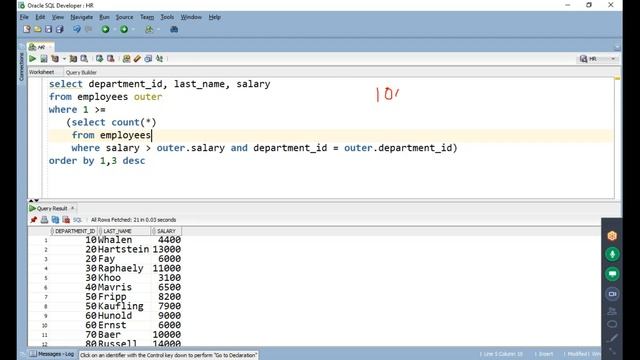Open dropdown next to Back navigation button

[x=114, y=29]
